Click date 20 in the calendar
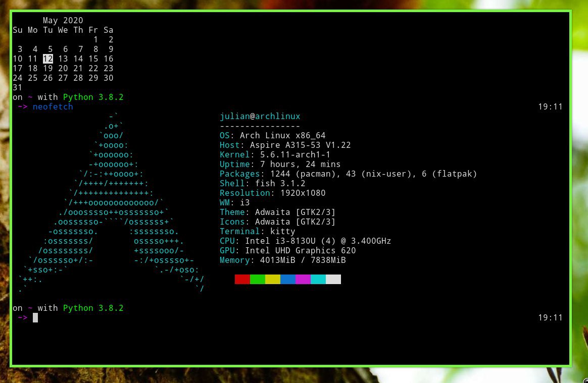This screenshot has width=588, height=383. (x=63, y=69)
